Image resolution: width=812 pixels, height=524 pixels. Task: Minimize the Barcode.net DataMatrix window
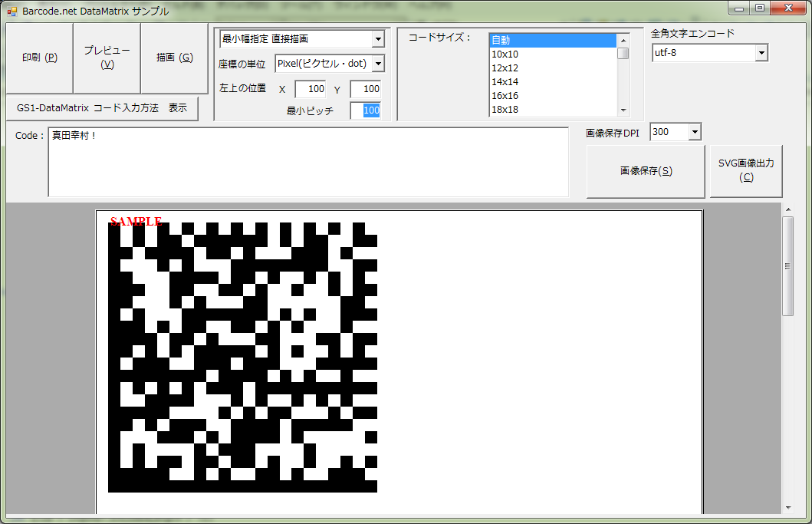click(x=739, y=8)
